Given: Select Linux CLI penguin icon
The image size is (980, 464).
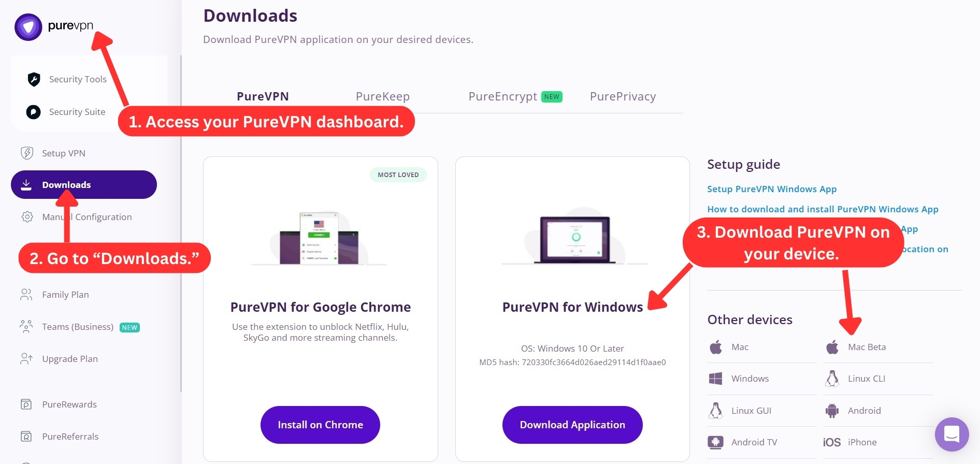Looking at the screenshot, I should [832, 379].
